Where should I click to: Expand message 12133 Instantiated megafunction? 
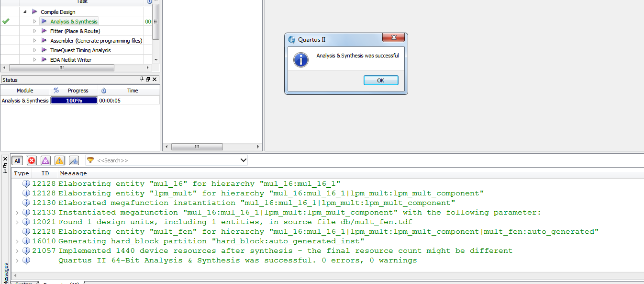[17, 212]
